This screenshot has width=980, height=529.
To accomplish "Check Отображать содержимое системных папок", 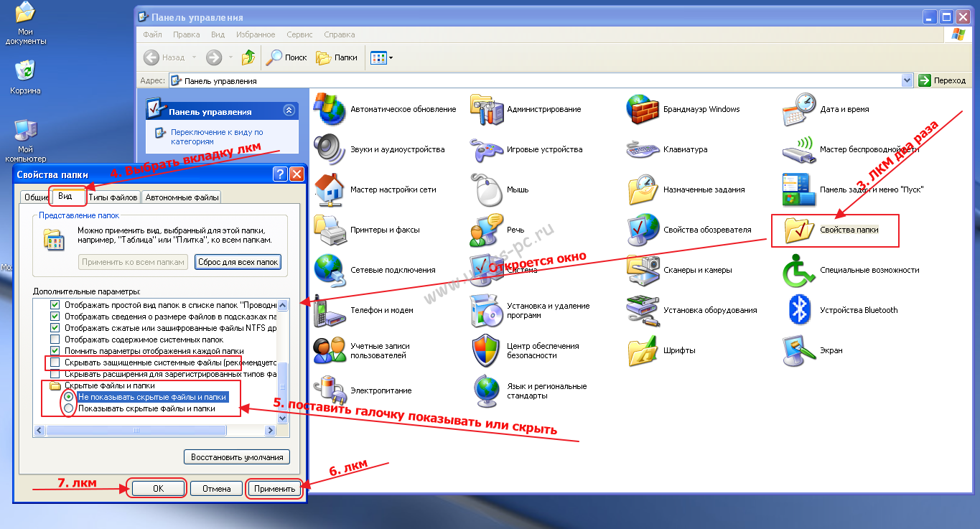I will click(55, 340).
